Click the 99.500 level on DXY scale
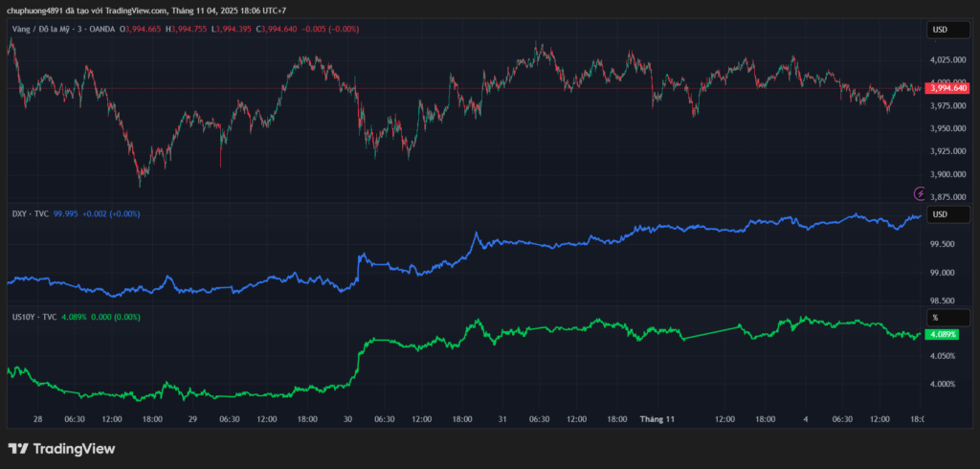The width and height of the screenshot is (980, 469). tap(942, 244)
